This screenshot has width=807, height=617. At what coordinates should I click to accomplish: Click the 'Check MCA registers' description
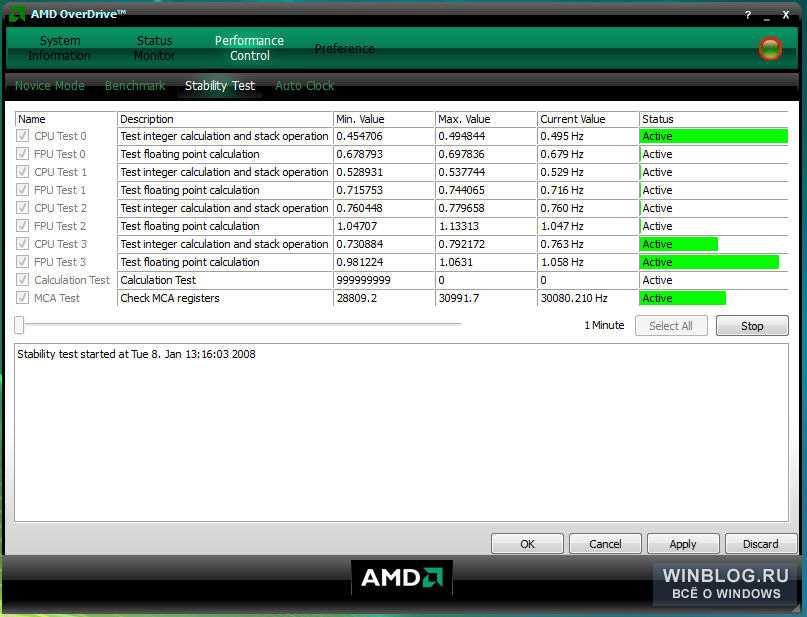click(225, 298)
